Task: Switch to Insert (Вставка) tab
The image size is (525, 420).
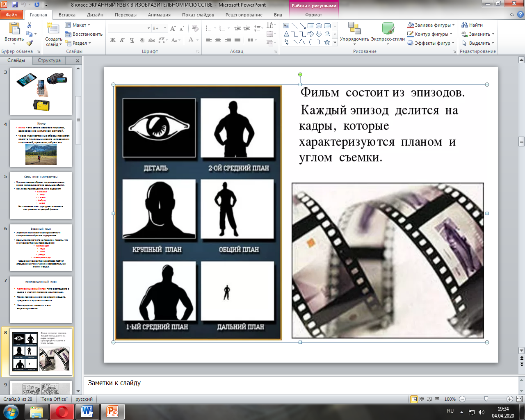Action: [67, 15]
